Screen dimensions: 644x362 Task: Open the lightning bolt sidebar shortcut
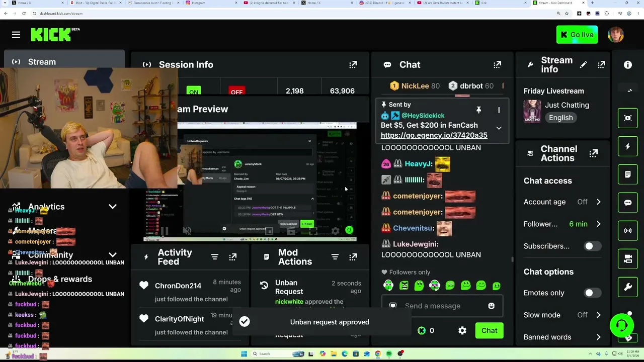pos(628,146)
